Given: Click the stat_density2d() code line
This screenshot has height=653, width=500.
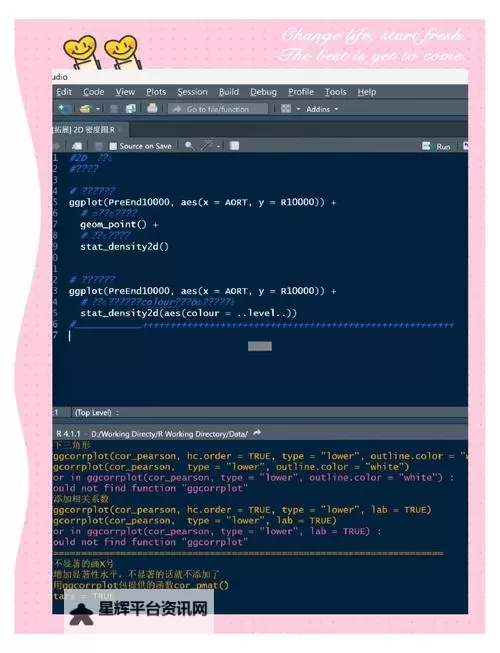Looking at the screenshot, I should (x=124, y=247).
